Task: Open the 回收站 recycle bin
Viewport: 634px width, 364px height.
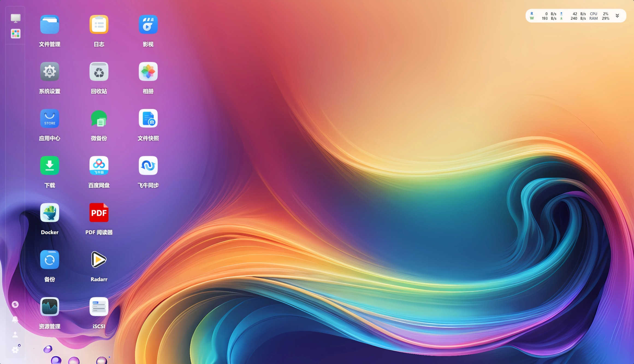Action: (x=99, y=72)
